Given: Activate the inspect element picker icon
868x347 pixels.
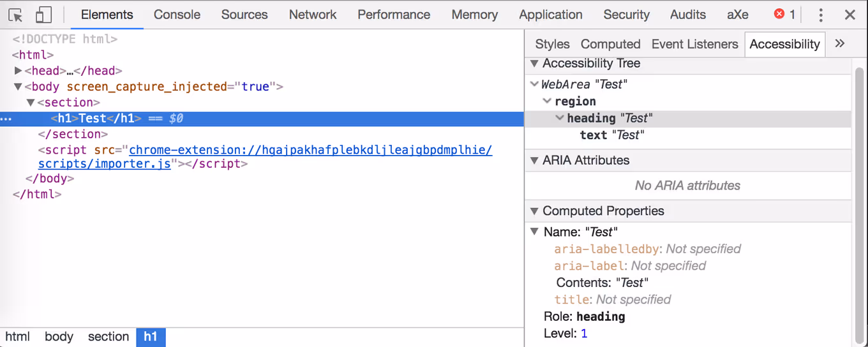Looking at the screenshot, I should (15, 15).
